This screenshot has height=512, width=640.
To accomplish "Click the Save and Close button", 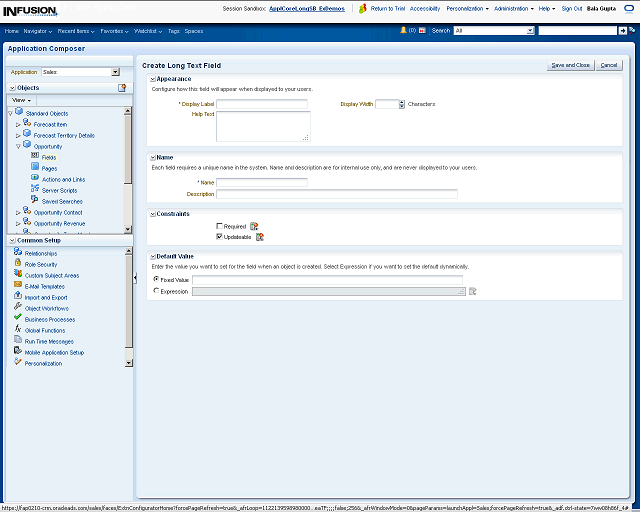I will 570,65.
